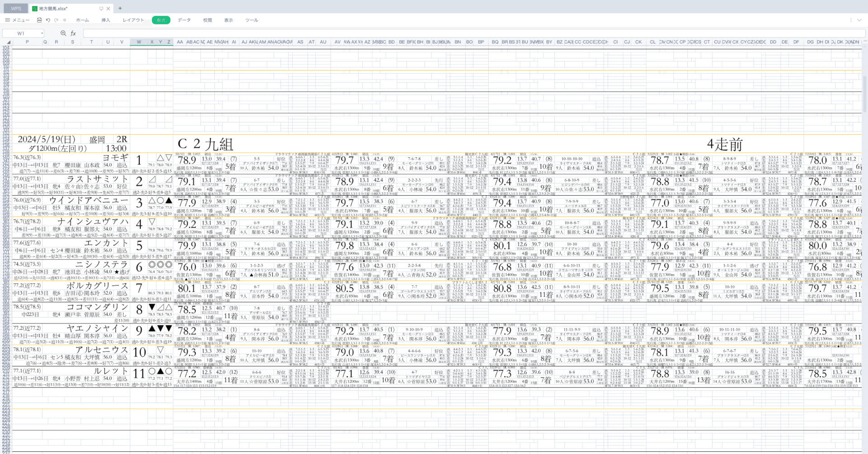Open the insert function fx dialog
This screenshot has width=868, height=454.
[x=73, y=33]
